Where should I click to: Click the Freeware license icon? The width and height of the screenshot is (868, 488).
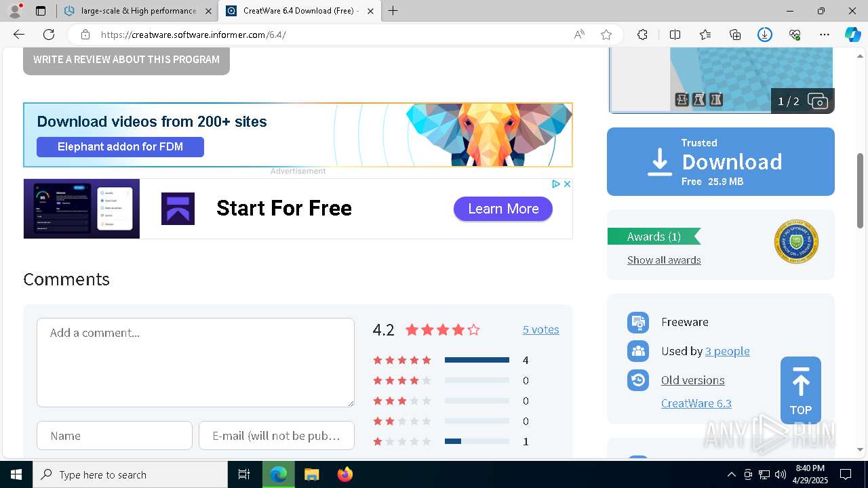tap(638, 323)
